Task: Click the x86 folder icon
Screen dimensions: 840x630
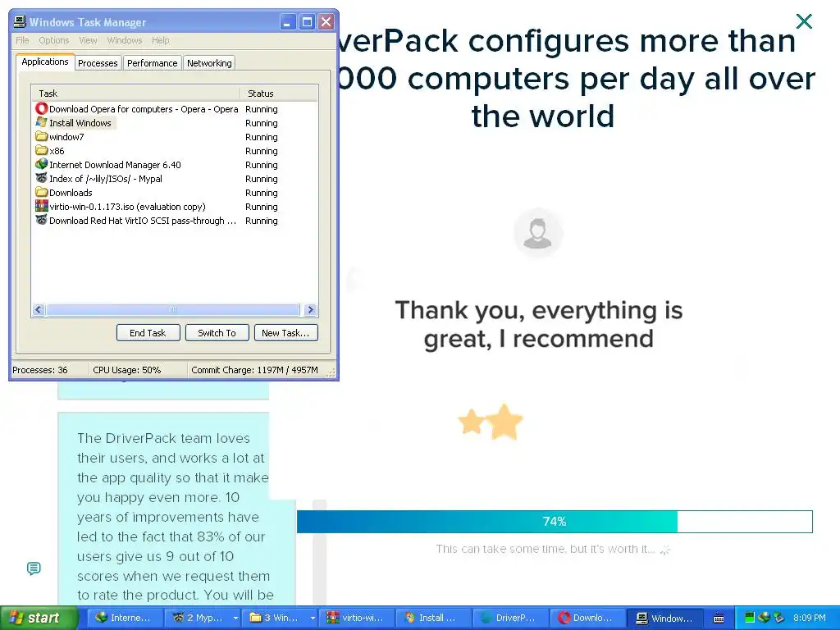Action: pos(41,151)
